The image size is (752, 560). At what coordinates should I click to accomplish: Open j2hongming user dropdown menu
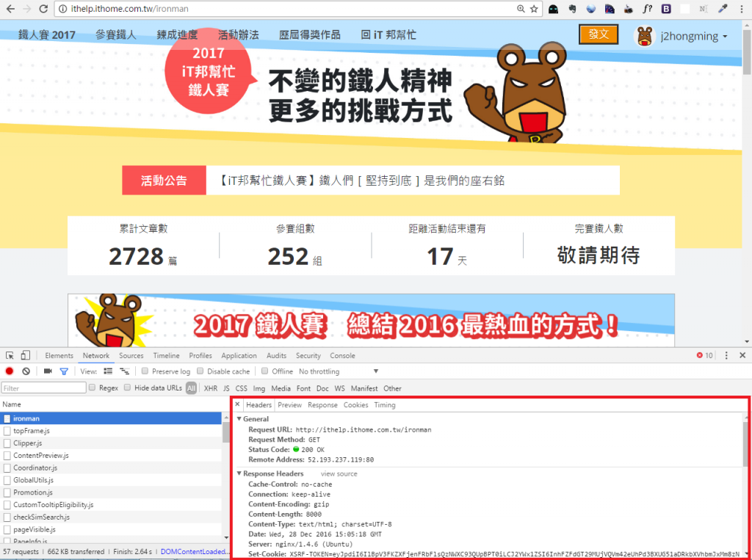694,37
